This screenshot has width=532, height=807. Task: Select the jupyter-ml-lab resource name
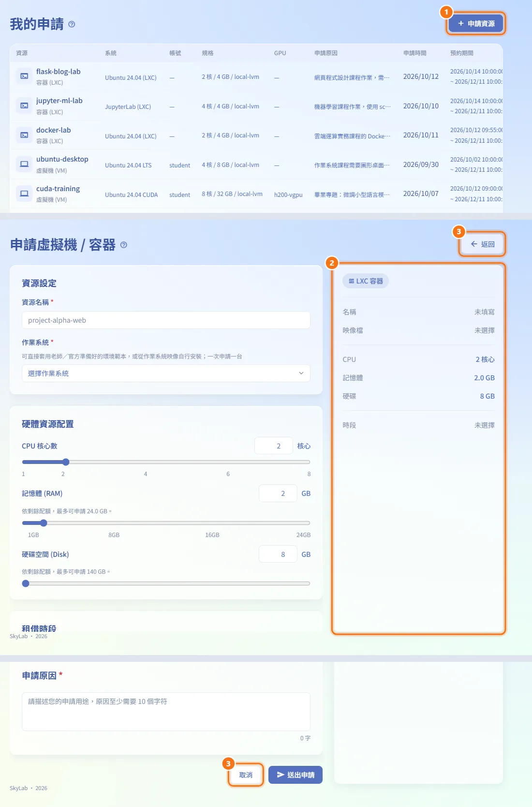(59, 101)
